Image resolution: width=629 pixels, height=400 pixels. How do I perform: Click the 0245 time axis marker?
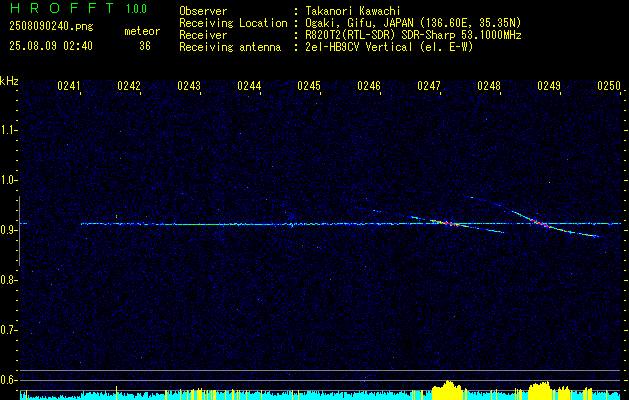308,86
